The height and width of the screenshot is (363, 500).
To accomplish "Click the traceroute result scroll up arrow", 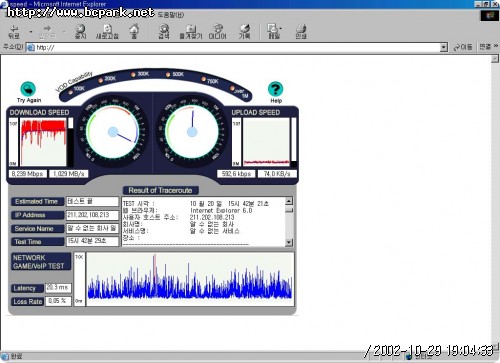I will [289, 201].
